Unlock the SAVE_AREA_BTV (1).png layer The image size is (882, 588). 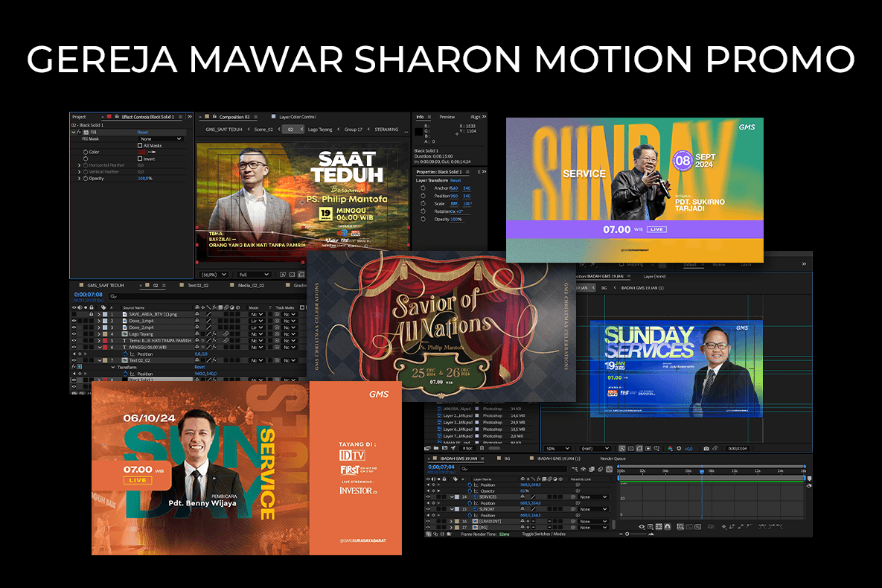pyautogui.click(x=91, y=314)
